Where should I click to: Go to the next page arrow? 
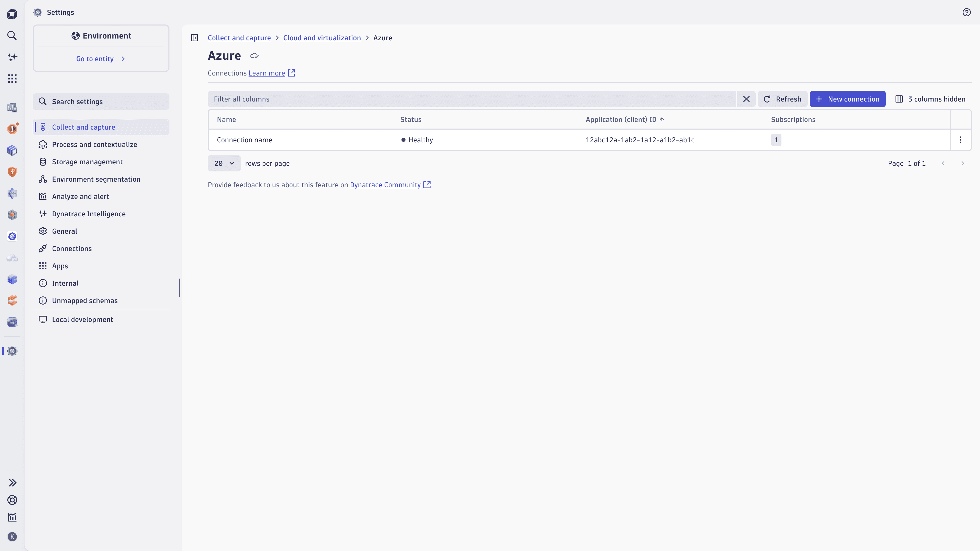pos(962,163)
